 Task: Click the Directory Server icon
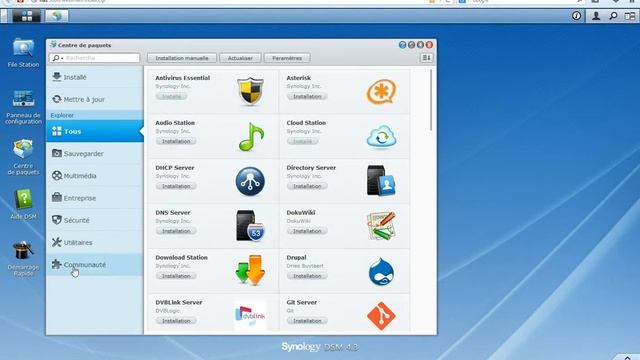[x=381, y=181]
